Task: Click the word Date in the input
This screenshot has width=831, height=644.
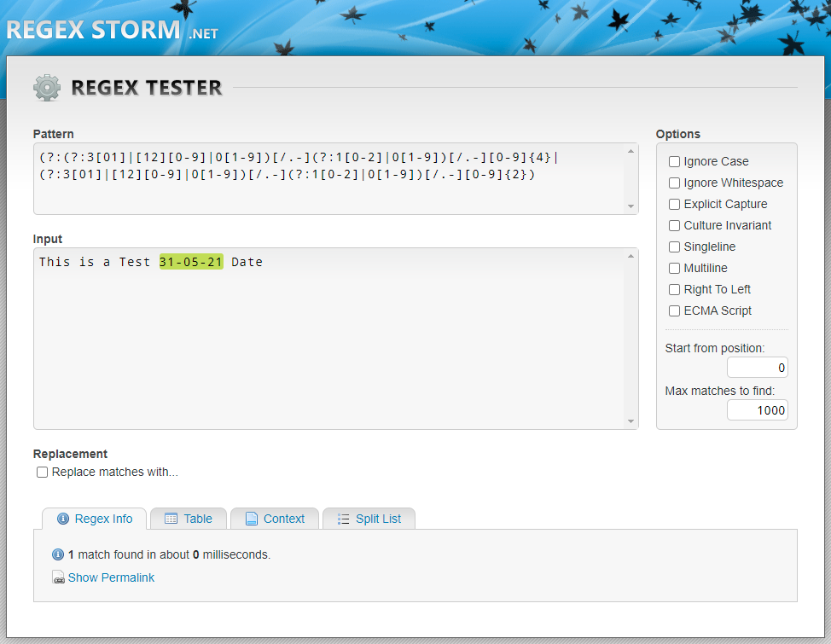Action: tap(247, 262)
